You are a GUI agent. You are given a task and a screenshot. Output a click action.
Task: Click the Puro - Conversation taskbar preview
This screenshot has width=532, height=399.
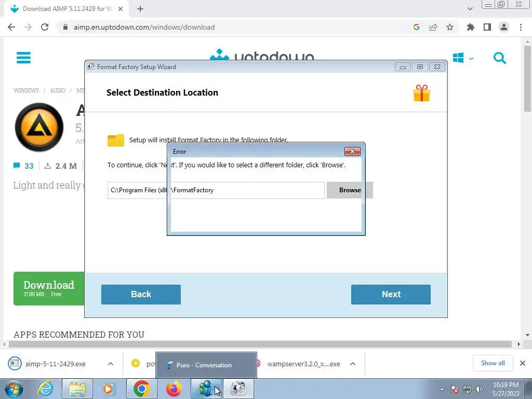point(206,365)
